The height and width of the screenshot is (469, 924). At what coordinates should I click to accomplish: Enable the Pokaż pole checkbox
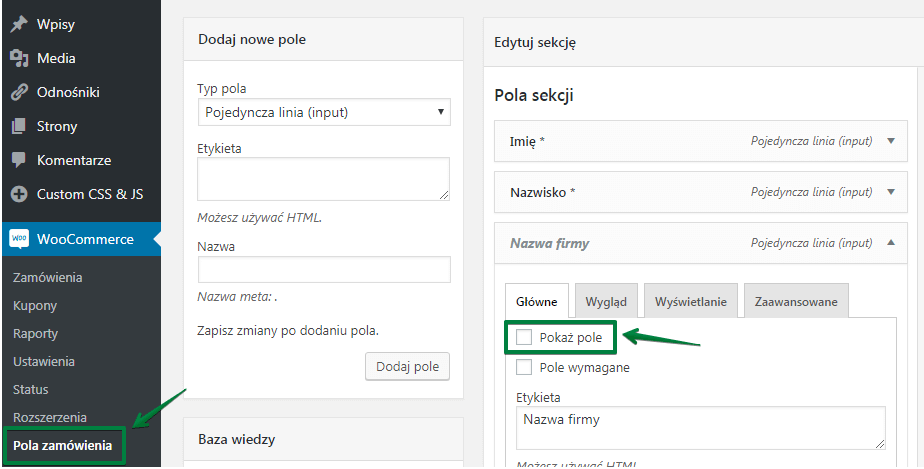click(524, 338)
